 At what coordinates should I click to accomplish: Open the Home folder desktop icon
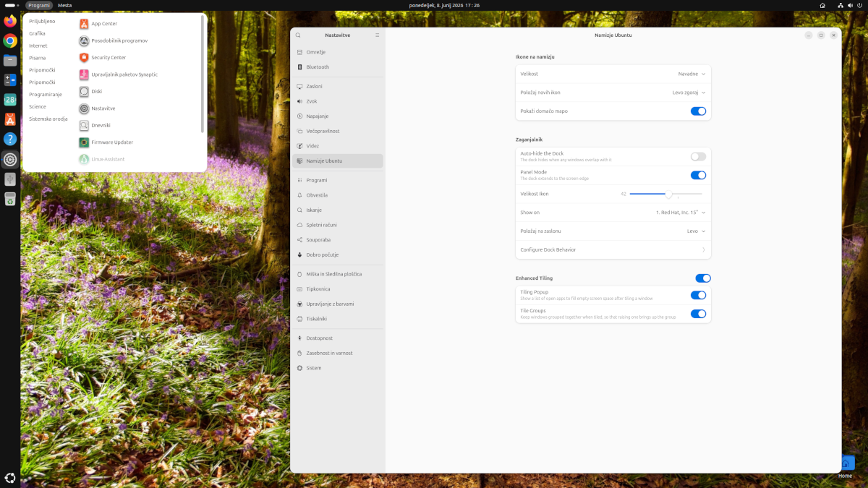coord(846,467)
